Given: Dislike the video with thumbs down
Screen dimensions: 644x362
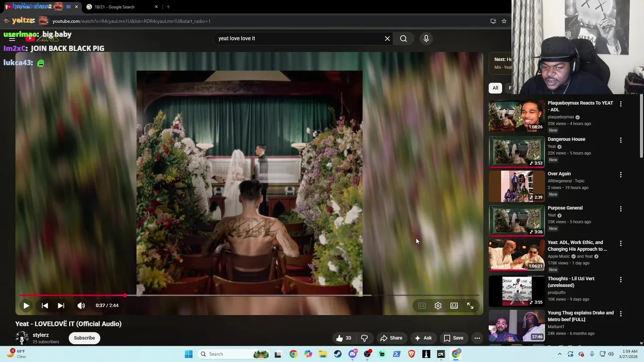Looking at the screenshot, I should point(364,338).
